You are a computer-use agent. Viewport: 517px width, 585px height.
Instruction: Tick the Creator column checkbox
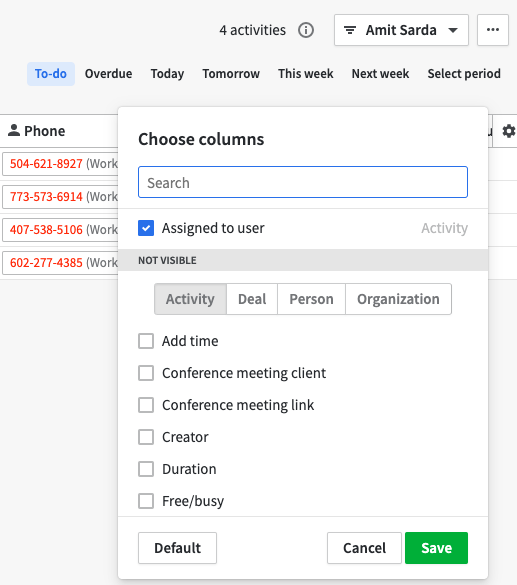(x=146, y=437)
